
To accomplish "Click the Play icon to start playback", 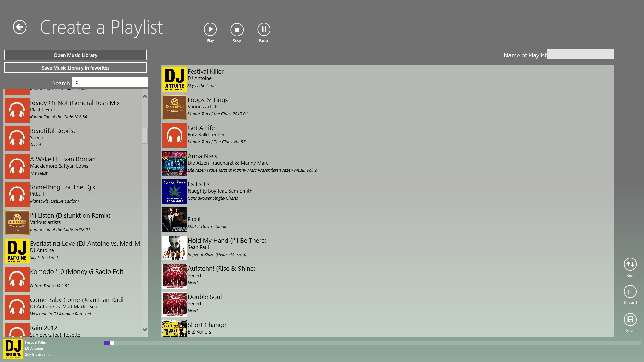I will 210,29.
